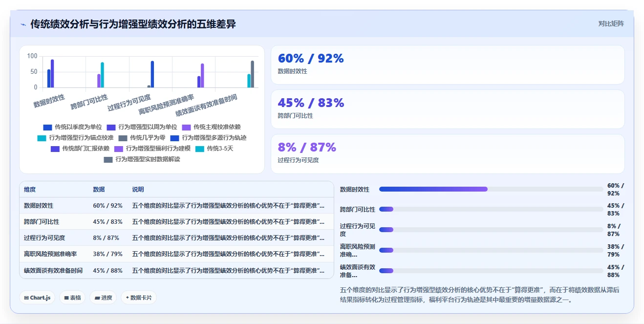Toggle legend item 行为增强型以周为单位
This screenshot has height=324, width=644.
point(142,127)
